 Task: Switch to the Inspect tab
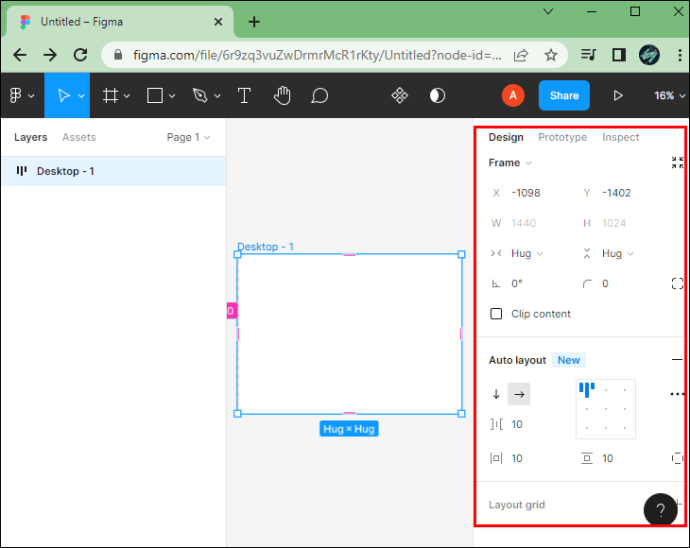point(620,137)
